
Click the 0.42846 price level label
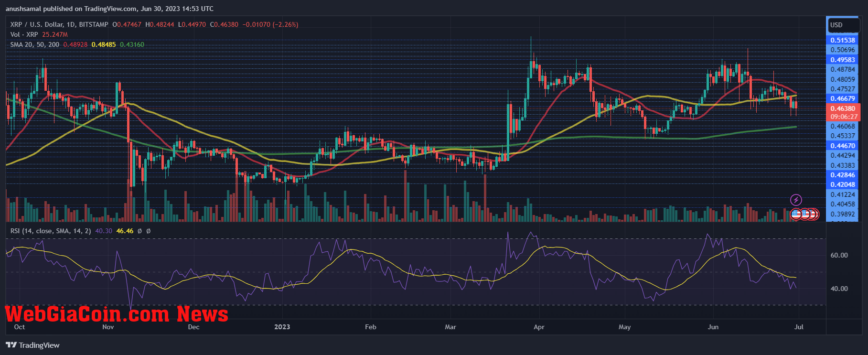click(843, 175)
